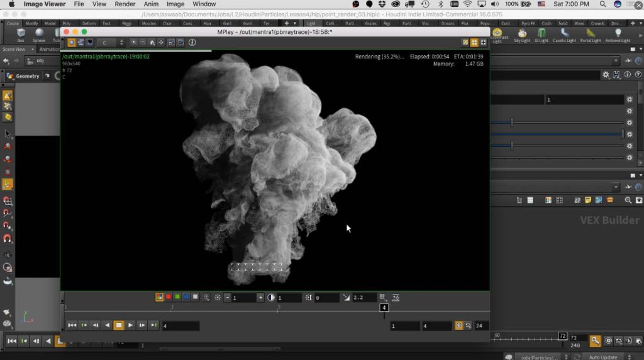Select the Sky Light shelf tool
This screenshot has width=644, height=360.
coord(522,35)
